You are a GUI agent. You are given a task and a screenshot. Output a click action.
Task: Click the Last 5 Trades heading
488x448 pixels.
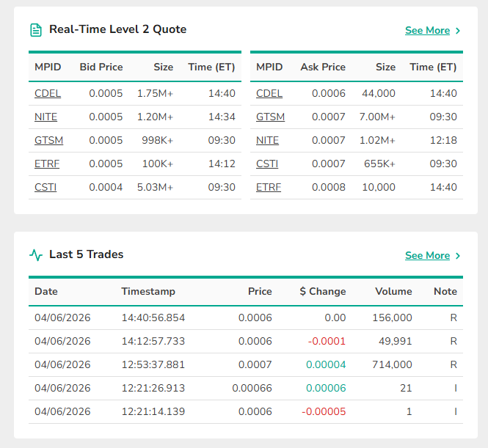click(86, 254)
